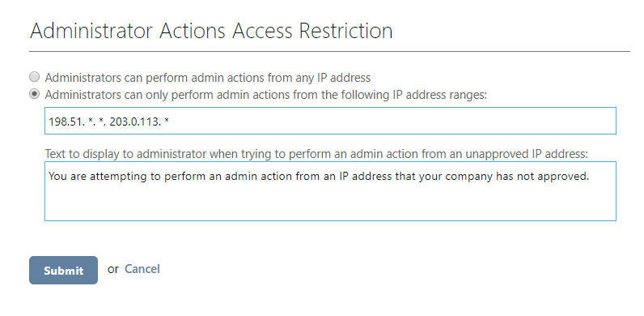Click the 'Administrator Actions Access Restriction' heading
This screenshot has width=644, height=316.
coord(211,31)
